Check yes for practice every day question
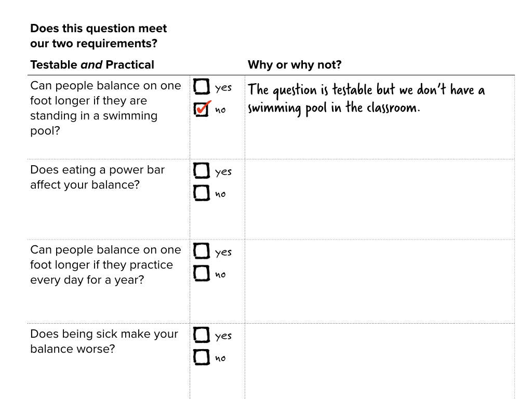Image resolution: width=532 pixels, height=399 pixels. click(202, 251)
